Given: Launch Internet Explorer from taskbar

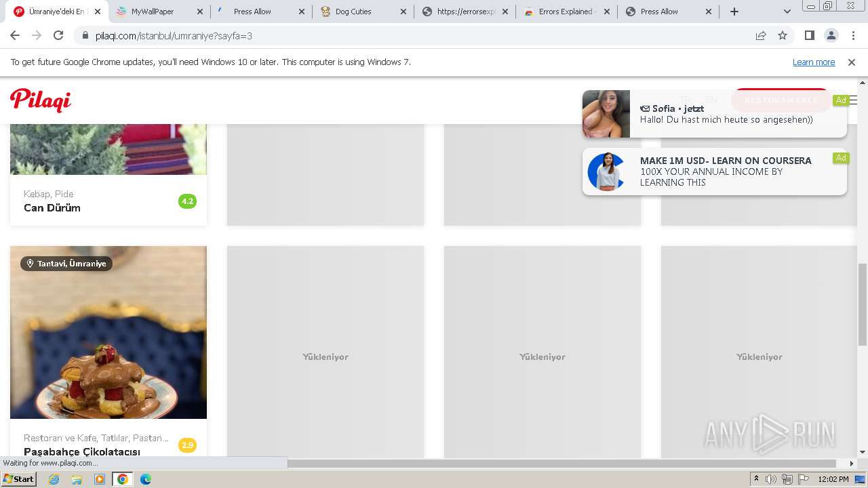Looking at the screenshot, I should [54, 479].
